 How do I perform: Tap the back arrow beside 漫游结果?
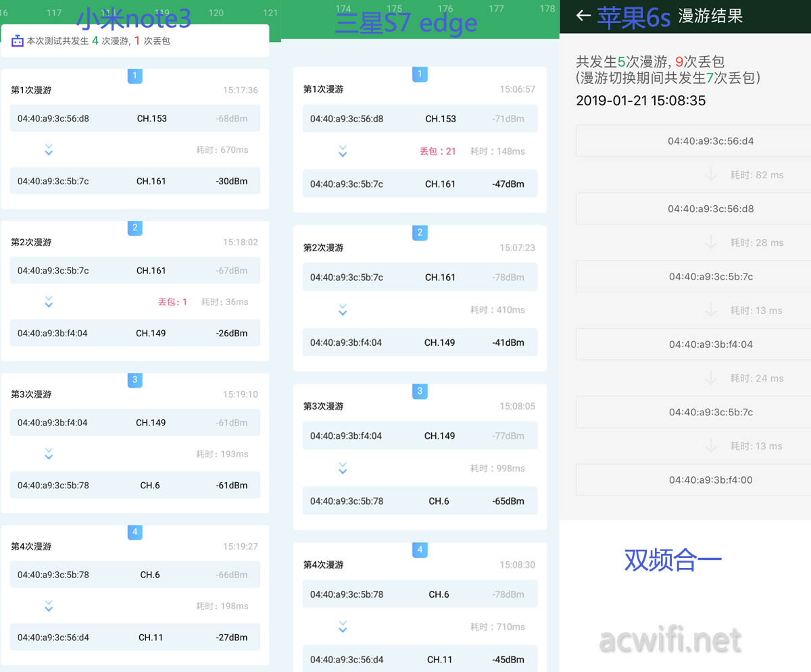583,16
